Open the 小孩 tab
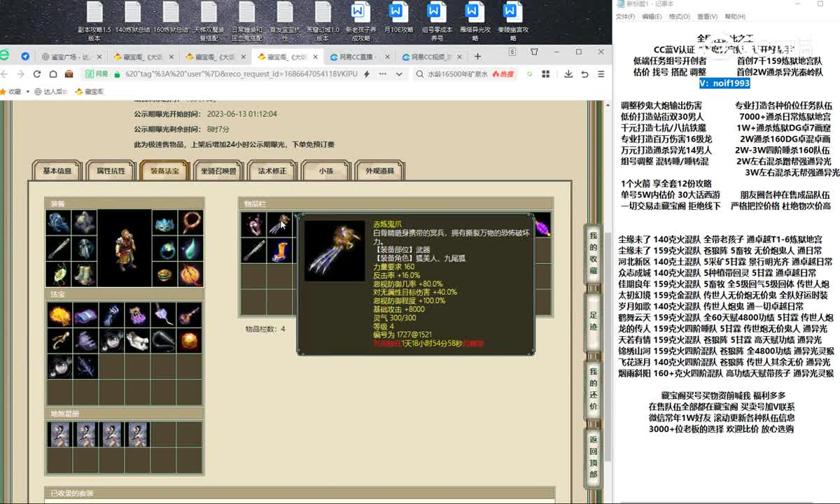Viewport: 840px width, 504px height. pyautogui.click(x=325, y=170)
